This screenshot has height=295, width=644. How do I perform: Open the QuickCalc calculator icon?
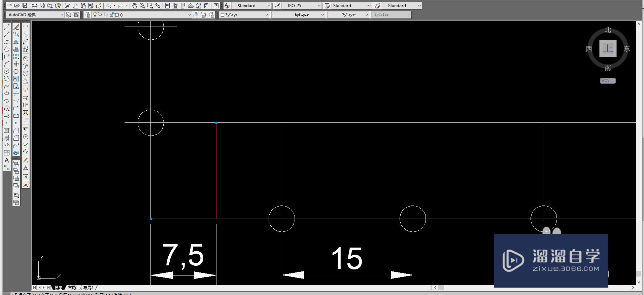pos(206,6)
